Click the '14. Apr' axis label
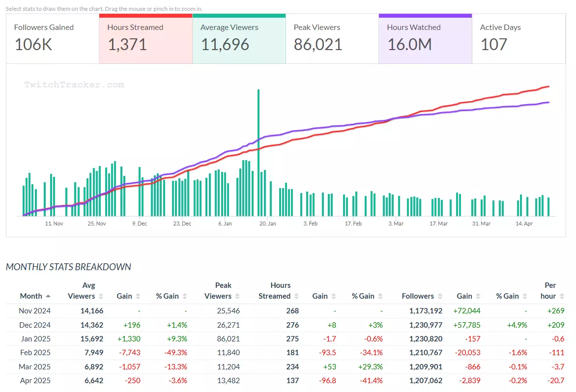 click(524, 224)
